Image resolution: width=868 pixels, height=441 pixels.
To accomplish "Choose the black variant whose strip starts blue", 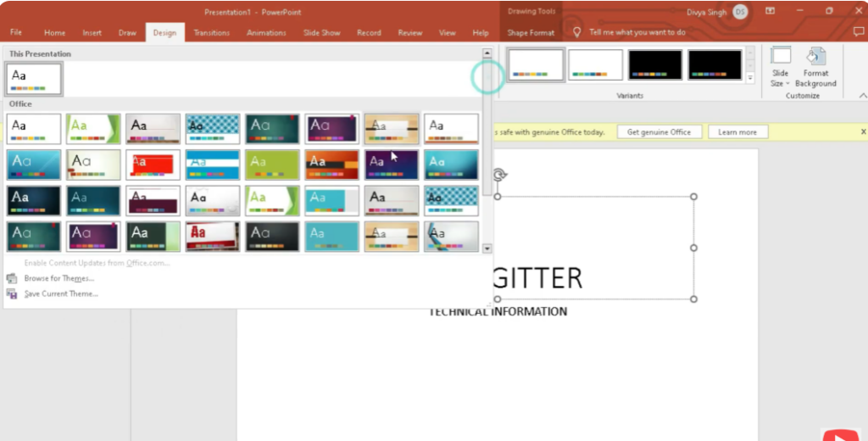I will point(655,64).
